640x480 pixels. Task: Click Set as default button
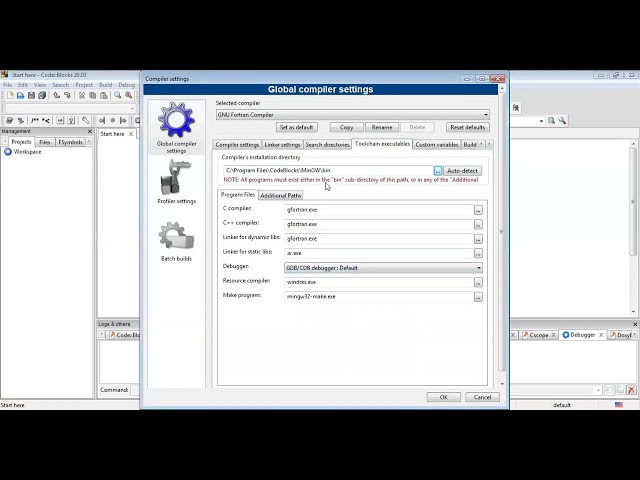coord(297,127)
